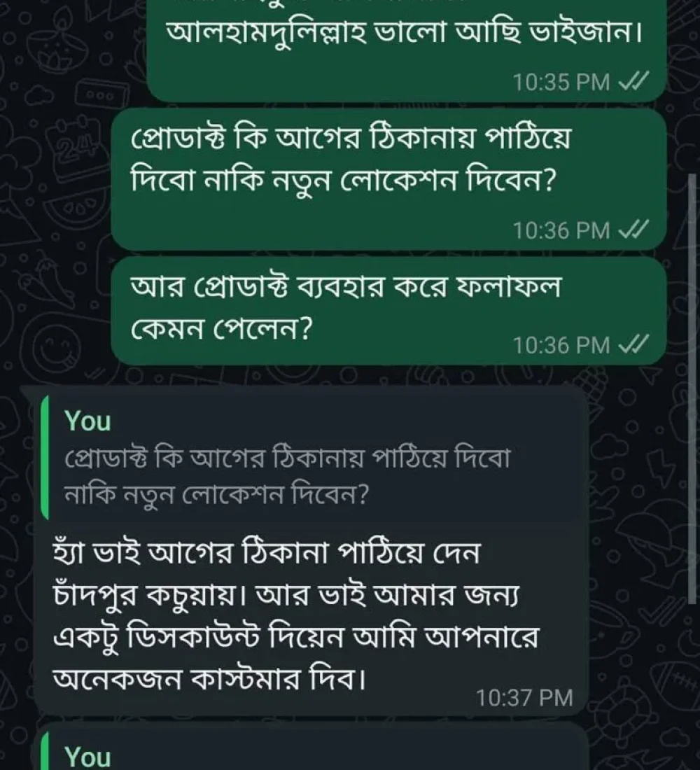700x770 pixels.
Task: Click the 10:37 PM timestamp on the received reply
Action: coord(524,697)
